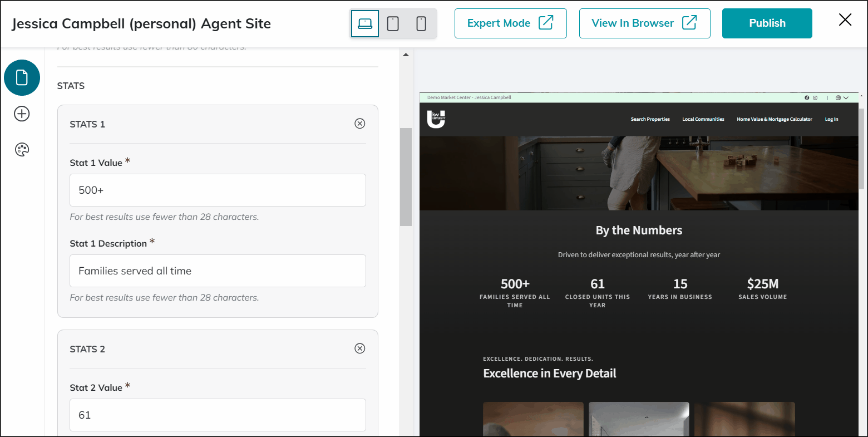Click the kitchen hero image in preview
This screenshot has height=437, width=868.
[639, 173]
